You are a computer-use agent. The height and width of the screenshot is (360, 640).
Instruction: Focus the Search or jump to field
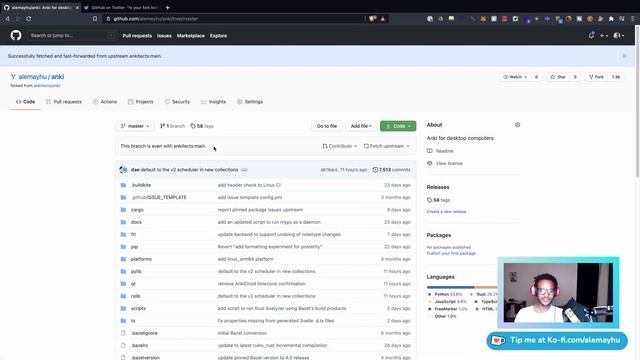[x=71, y=36]
